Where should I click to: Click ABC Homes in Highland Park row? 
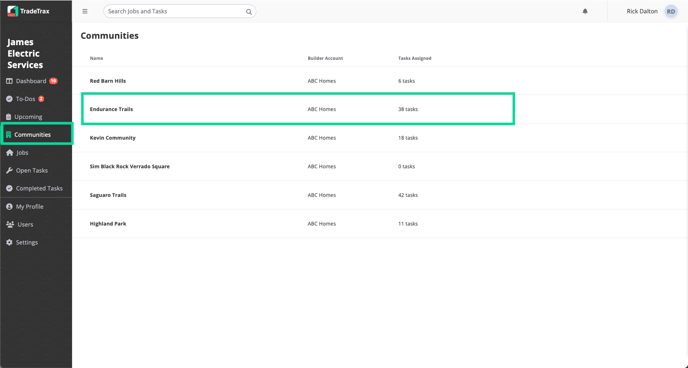(322, 224)
